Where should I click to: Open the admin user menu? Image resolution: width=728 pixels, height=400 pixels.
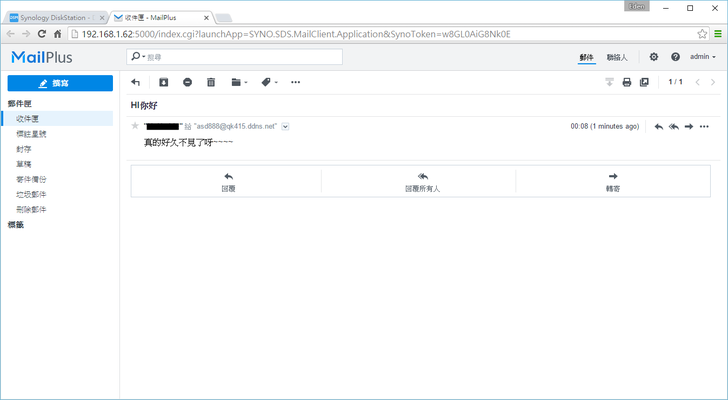pos(702,57)
